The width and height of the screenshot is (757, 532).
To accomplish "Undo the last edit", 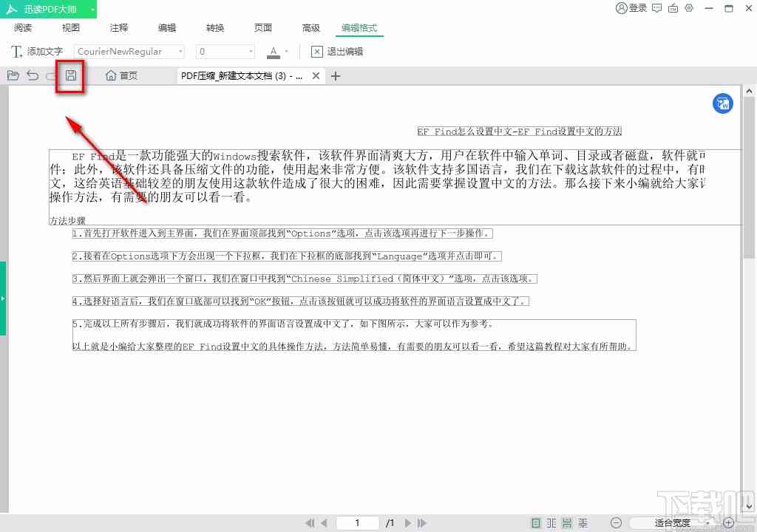I will pyautogui.click(x=33, y=75).
